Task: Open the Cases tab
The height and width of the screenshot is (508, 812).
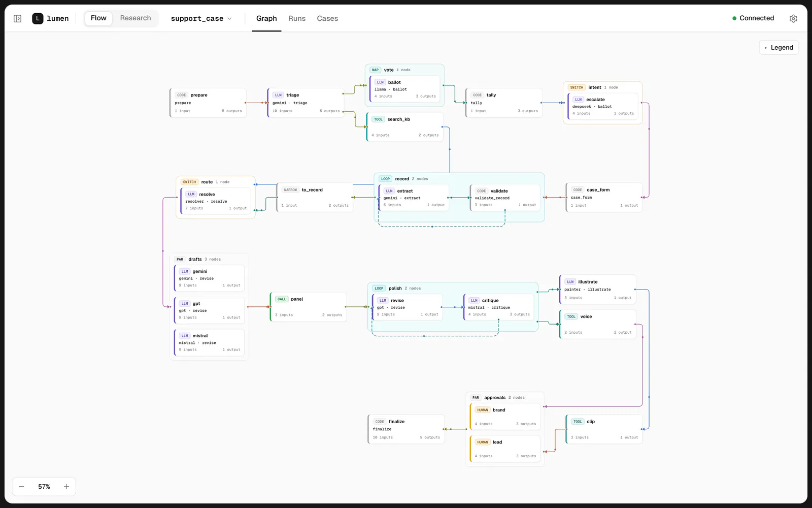Action: tap(327, 19)
